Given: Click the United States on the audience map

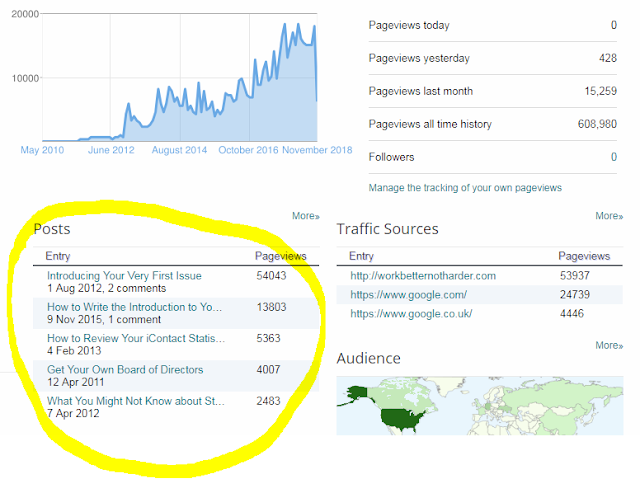Looking at the screenshot, I should (x=402, y=420).
